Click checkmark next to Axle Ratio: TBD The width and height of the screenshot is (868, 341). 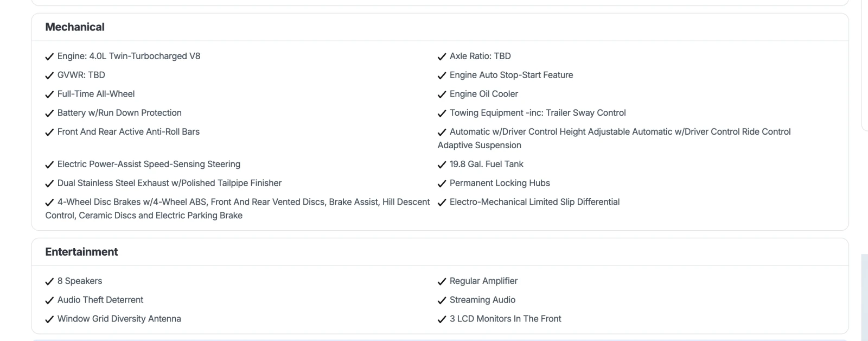point(442,56)
